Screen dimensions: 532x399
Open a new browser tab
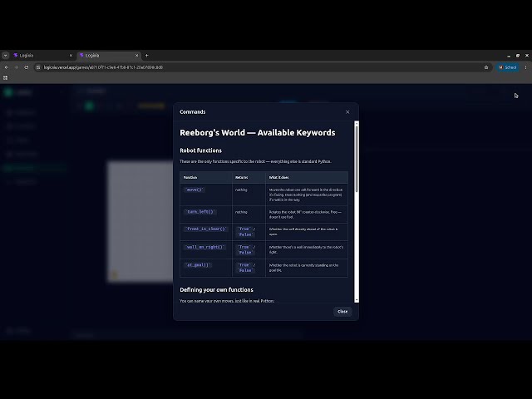tap(146, 56)
